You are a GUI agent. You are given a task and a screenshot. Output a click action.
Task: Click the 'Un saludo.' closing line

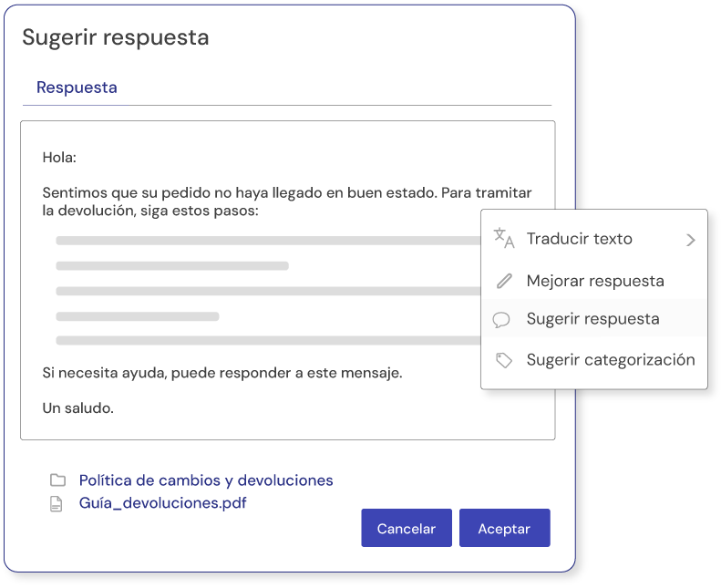tap(78, 407)
